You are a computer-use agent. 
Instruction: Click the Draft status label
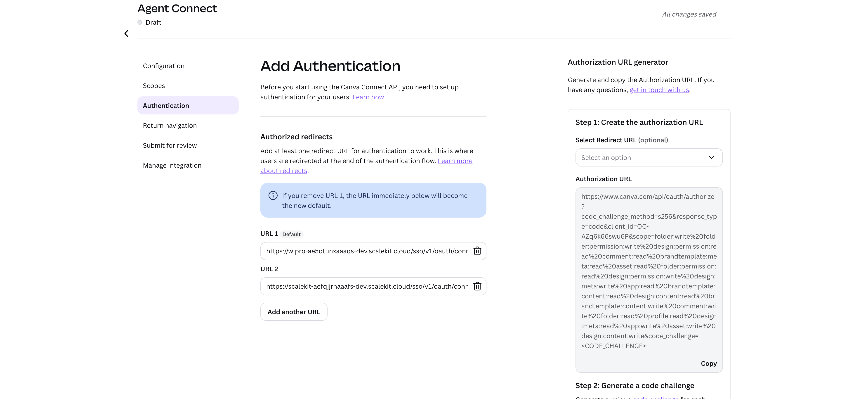point(153,23)
